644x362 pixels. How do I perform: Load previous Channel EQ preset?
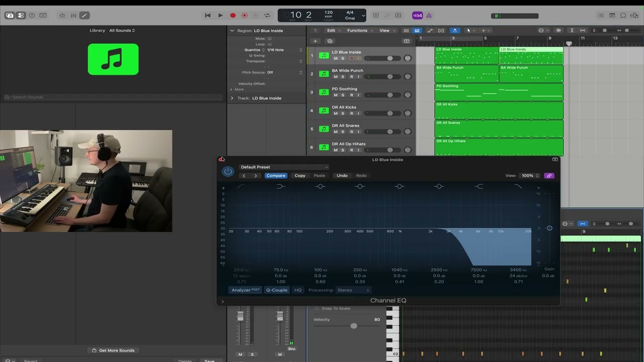[x=244, y=175]
